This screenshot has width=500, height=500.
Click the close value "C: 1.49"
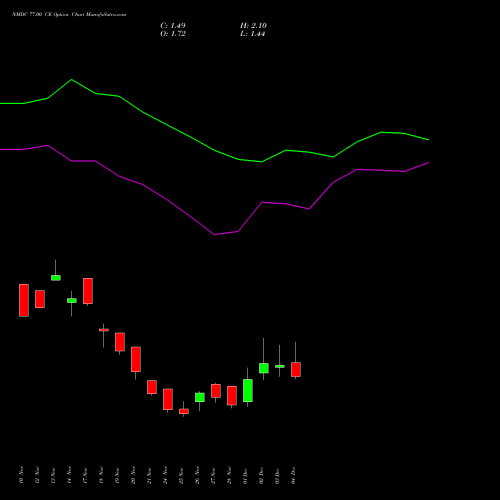[x=173, y=26]
